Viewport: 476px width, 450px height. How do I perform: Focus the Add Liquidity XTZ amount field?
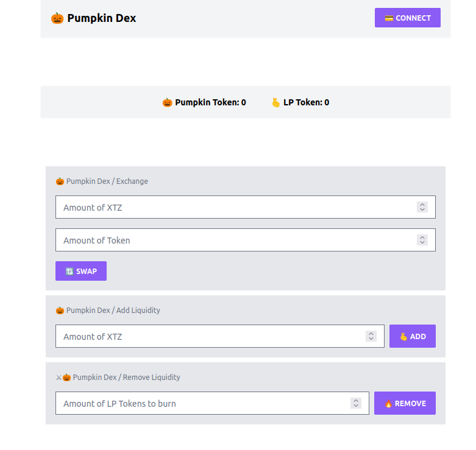[x=207, y=336]
